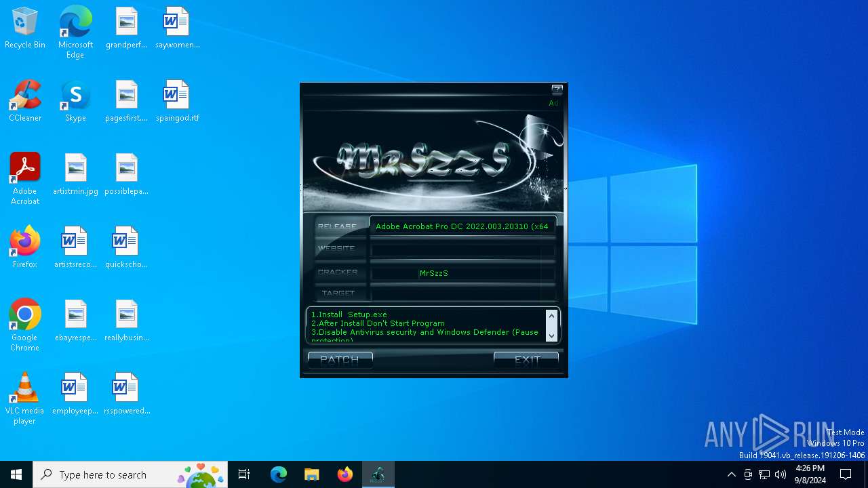Select the pagesfirst... file icon
This screenshot has width=868, height=488.
pyautogui.click(x=126, y=102)
